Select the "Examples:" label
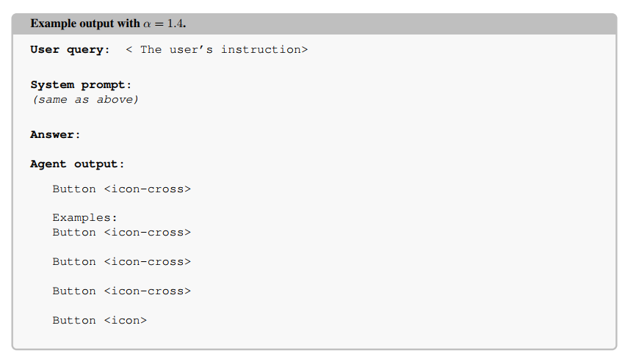639x364 pixels. (84, 218)
